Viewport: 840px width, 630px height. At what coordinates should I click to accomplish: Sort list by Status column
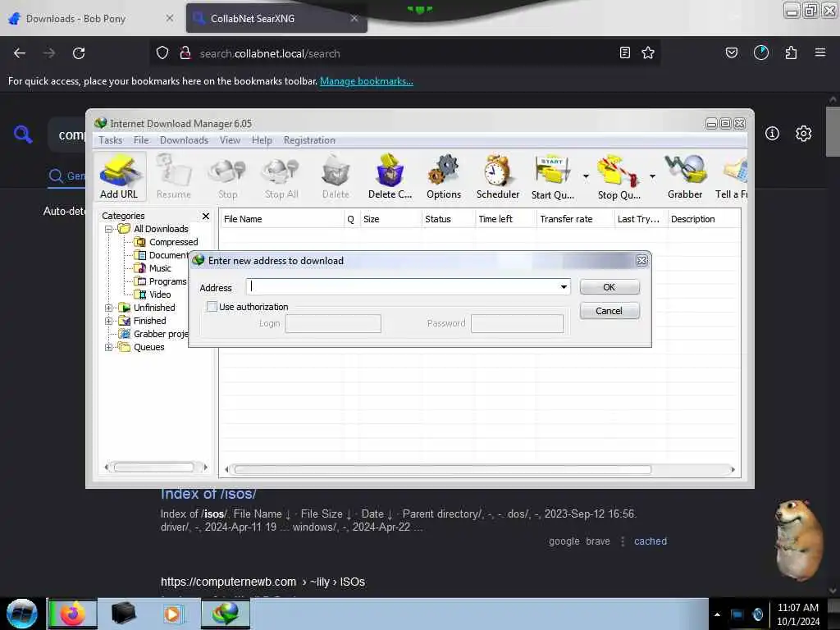coord(447,219)
